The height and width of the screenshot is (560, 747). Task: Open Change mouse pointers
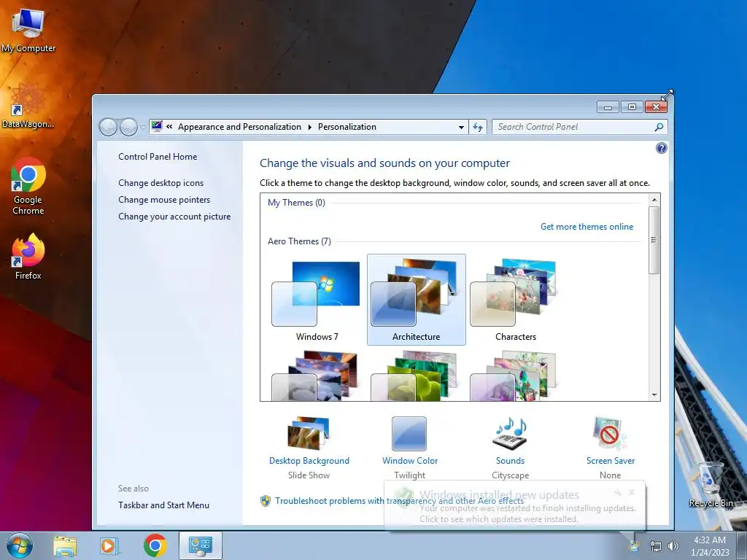[x=164, y=200]
